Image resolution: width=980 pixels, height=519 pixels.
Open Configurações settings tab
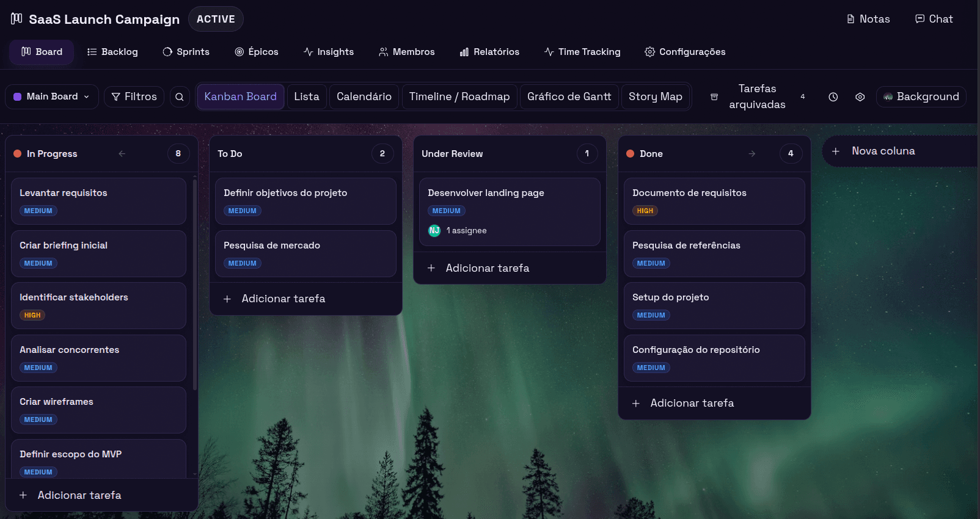(685, 52)
